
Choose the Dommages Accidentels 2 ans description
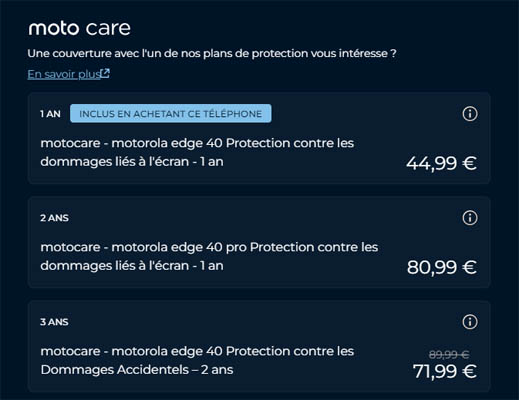click(197, 360)
